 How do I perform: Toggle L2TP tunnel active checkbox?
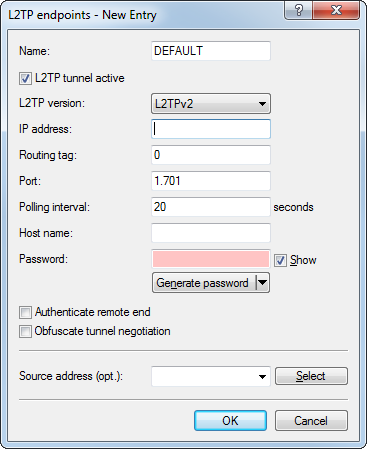25,79
